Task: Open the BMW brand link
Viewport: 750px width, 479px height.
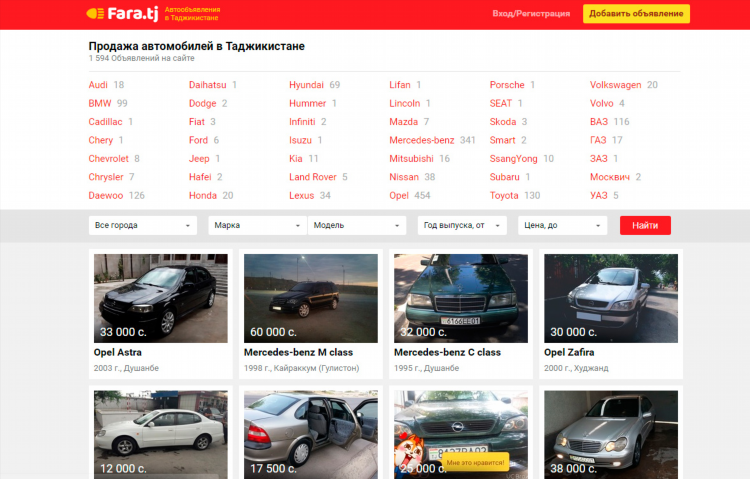Action: (100, 103)
